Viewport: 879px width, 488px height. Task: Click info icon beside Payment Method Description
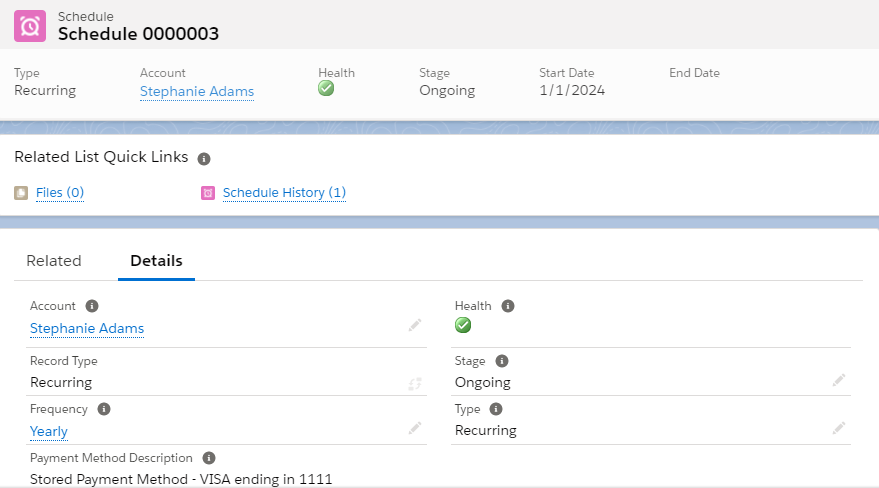coord(208,458)
